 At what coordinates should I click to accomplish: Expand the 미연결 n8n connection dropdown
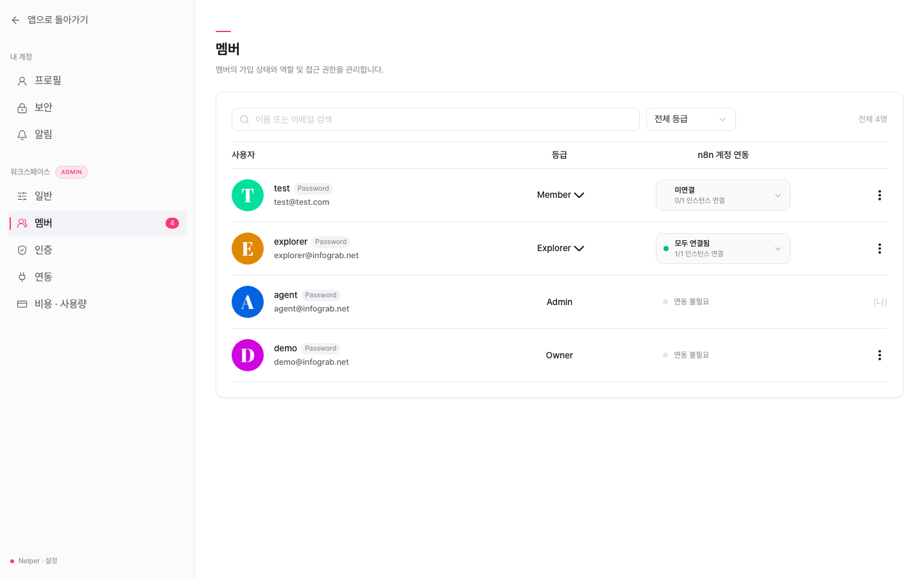pyautogui.click(x=723, y=195)
